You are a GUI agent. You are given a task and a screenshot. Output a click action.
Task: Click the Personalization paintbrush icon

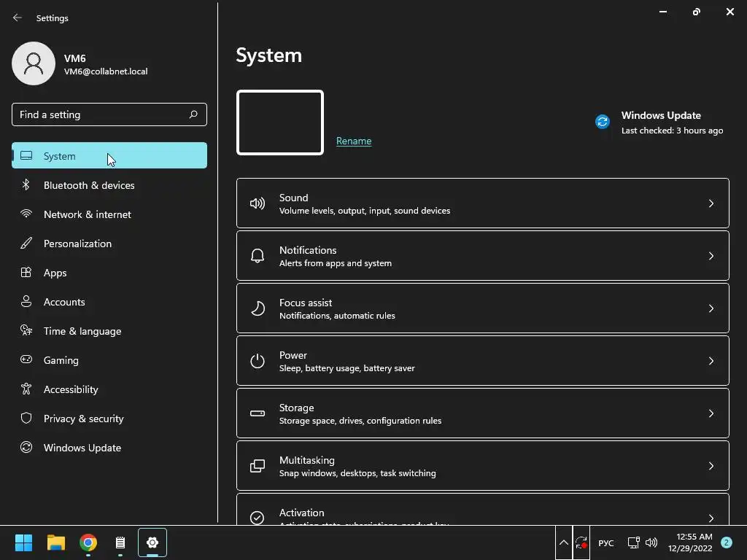26,244
